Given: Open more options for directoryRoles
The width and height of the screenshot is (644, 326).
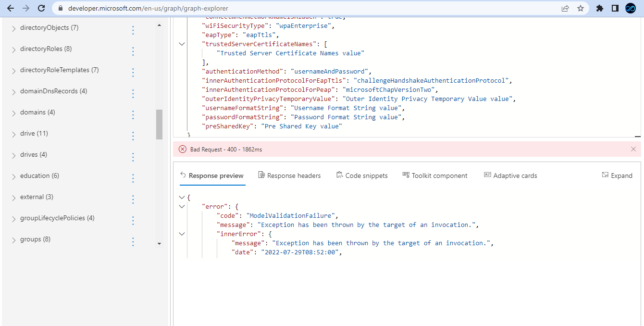Looking at the screenshot, I should pos(133,51).
